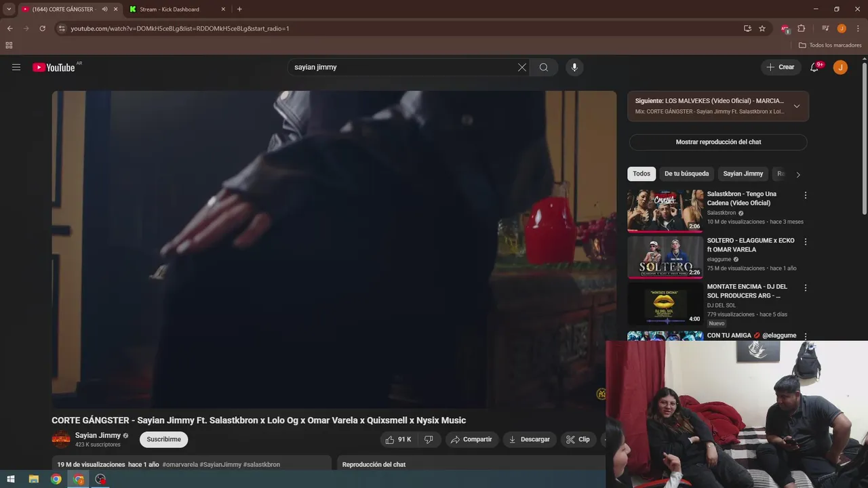Click the video player to pause
Viewport: 868px width, 488px height.
(334, 249)
